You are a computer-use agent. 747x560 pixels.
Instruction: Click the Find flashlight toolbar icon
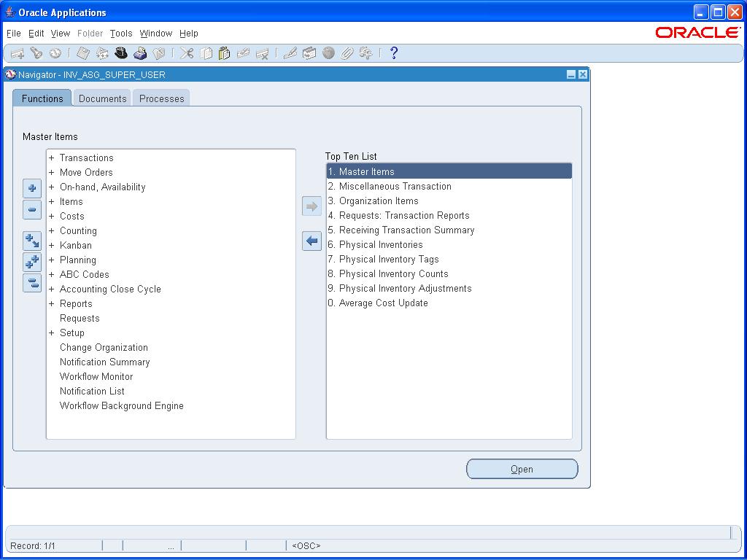point(35,53)
